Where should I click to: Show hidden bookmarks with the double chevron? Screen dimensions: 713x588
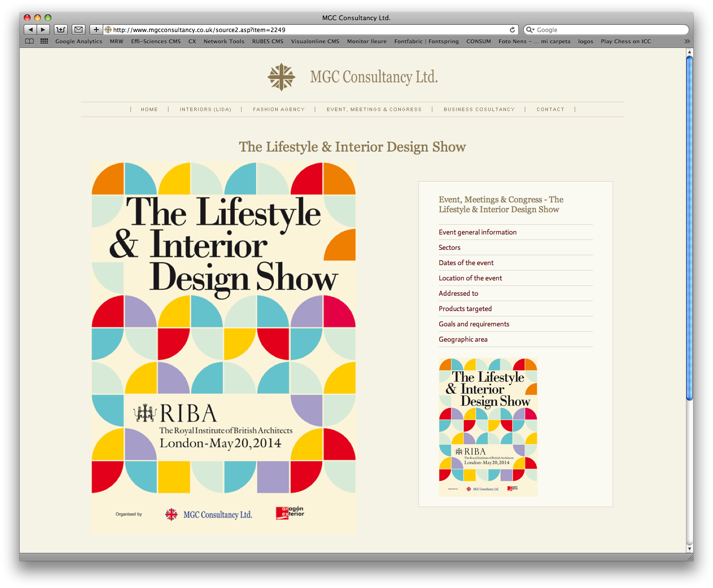(x=687, y=41)
